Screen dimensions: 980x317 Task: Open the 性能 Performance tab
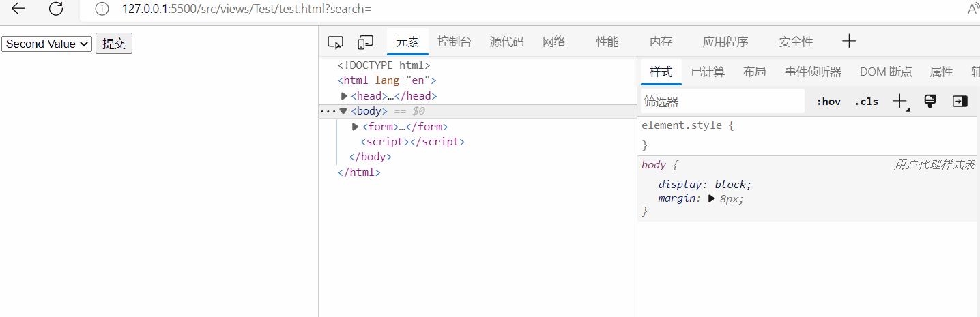tap(607, 42)
